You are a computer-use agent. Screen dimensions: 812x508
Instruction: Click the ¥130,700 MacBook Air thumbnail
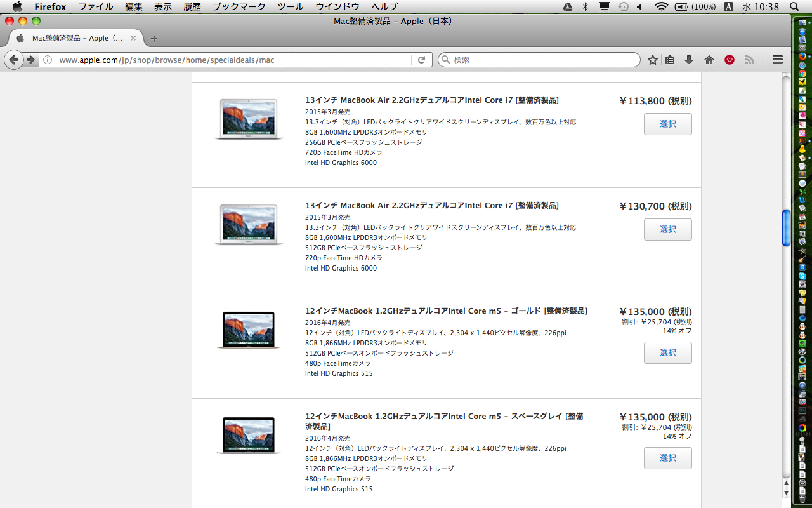[x=248, y=224]
